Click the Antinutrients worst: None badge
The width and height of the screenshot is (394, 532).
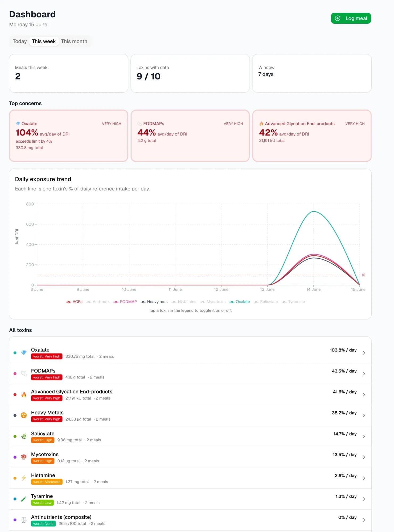43,523
